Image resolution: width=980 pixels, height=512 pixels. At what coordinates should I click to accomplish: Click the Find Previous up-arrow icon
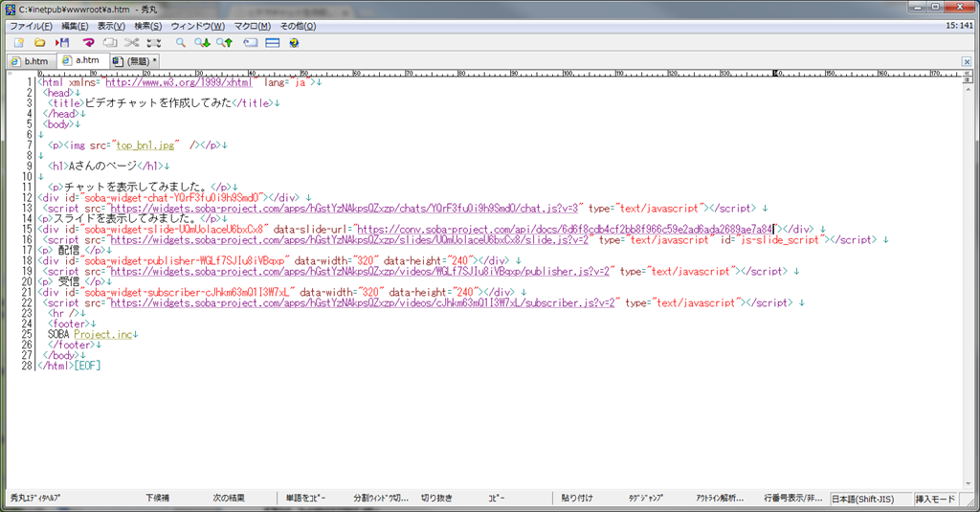[224, 42]
